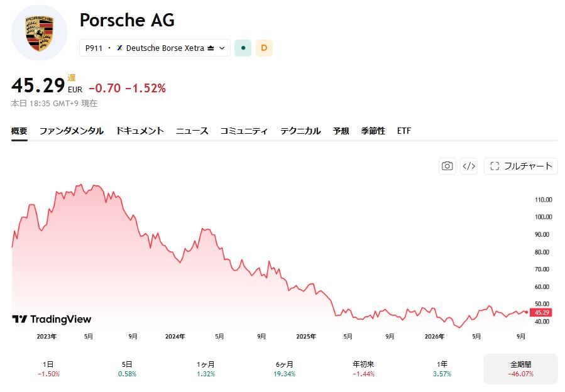Select the 全期間 time range
The width and height of the screenshot is (565, 392).
520,369
